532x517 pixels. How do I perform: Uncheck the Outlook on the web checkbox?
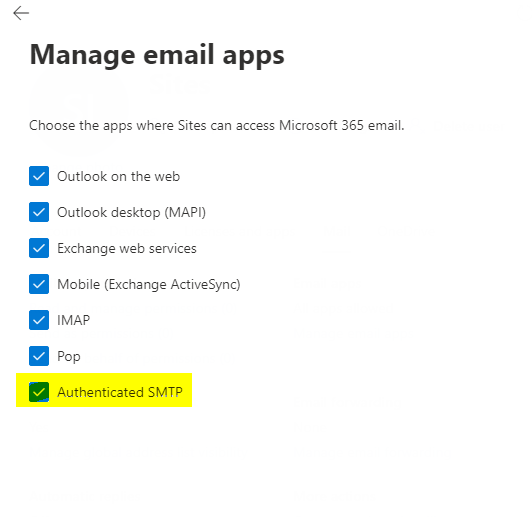(x=39, y=176)
